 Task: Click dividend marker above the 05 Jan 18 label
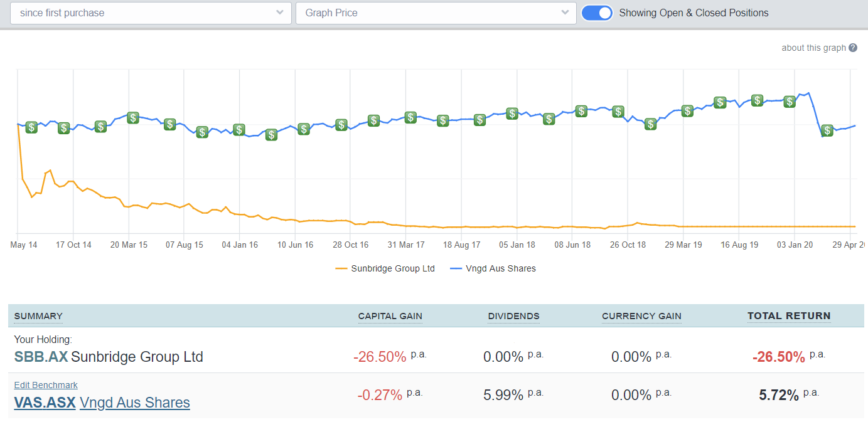coord(512,113)
